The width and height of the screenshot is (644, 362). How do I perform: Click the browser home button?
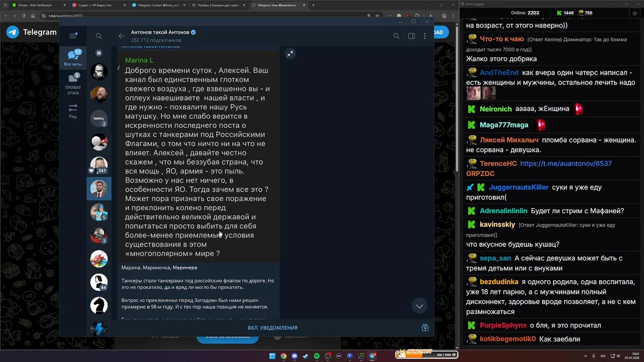coord(33,16)
